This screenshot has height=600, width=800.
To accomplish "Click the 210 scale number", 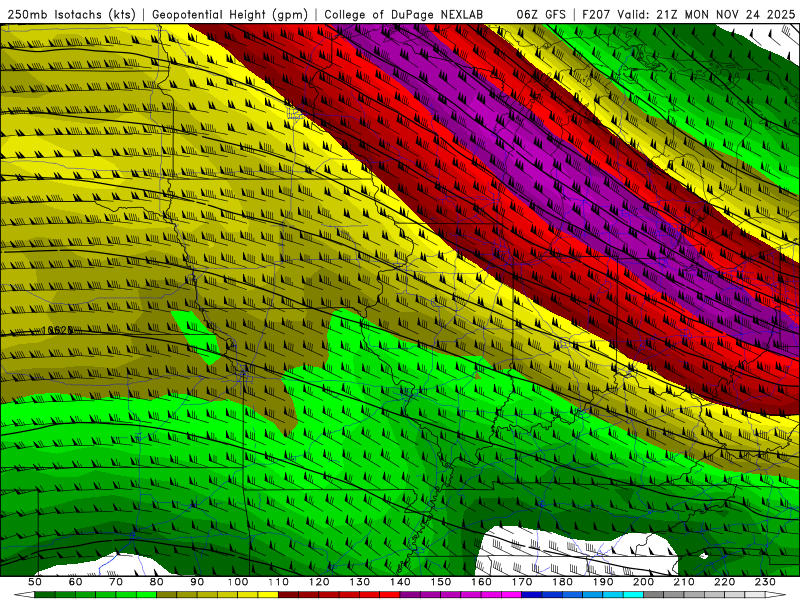I will (684, 582).
